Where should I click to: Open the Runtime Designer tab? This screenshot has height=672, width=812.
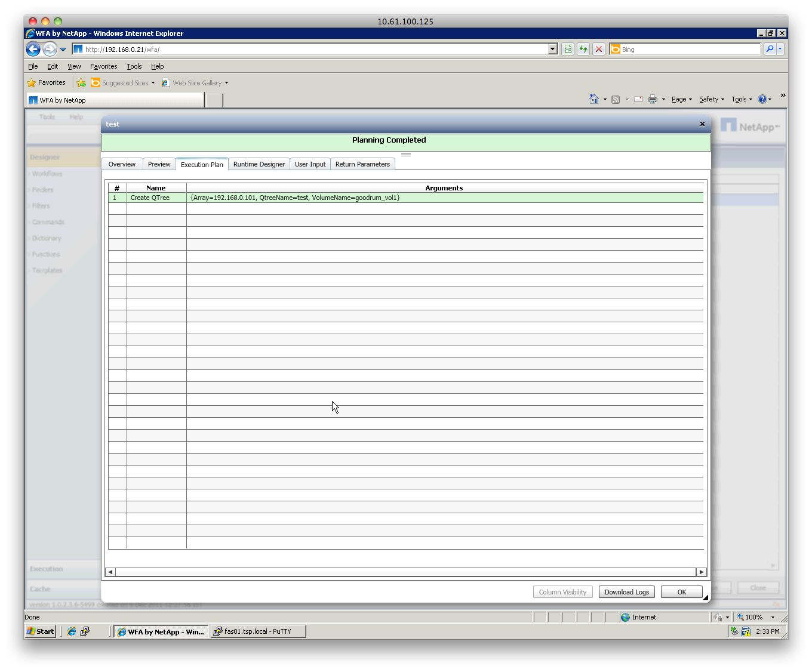coord(259,164)
